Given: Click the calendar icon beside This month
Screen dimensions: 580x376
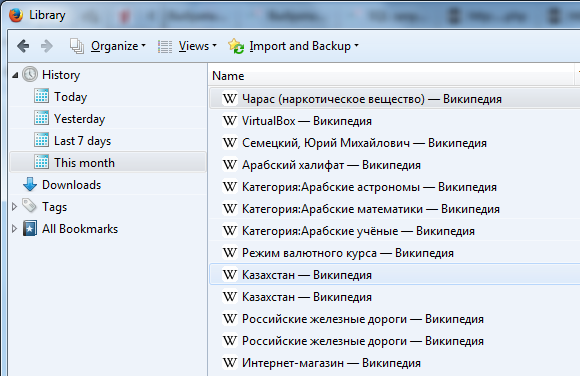Looking at the screenshot, I should pos(41,162).
